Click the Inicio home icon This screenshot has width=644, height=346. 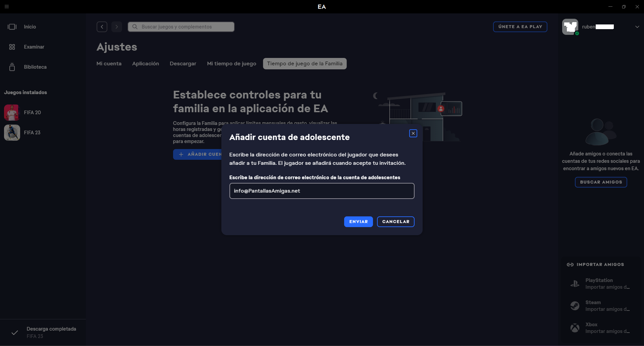point(12,27)
